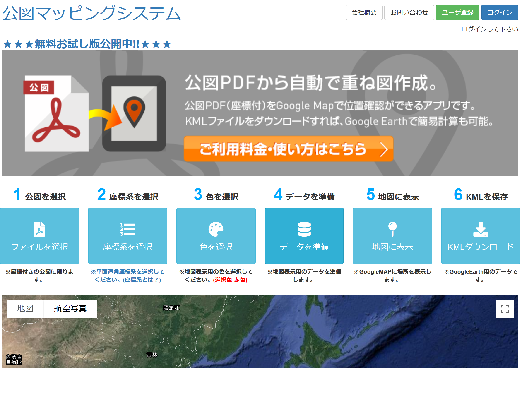The width and height of the screenshot is (522, 420).
Task: Click the orange ご利用料金・使い方はこちら banner button
Action: pos(288,149)
